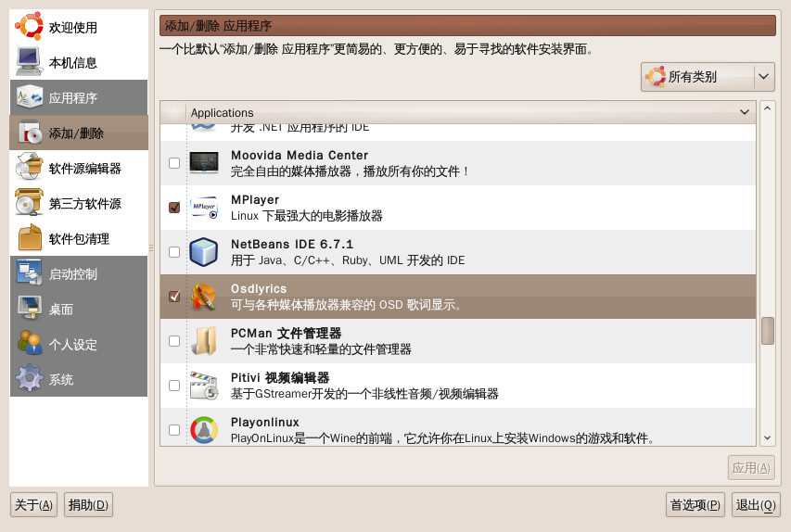Viewport: 791px width, 532px height.
Task: Open the 软件源编辑器 entry
Action: [79, 168]
